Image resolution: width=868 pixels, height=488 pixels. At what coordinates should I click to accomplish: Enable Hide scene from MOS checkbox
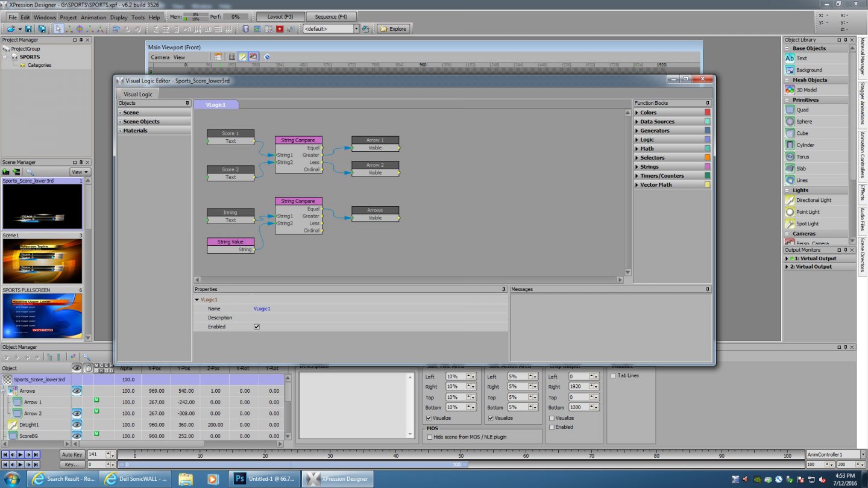click(x=429, y=437)
